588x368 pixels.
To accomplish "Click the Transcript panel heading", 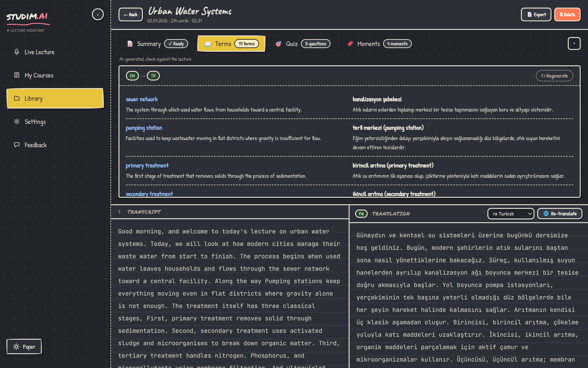I will (x=144, y=212).
